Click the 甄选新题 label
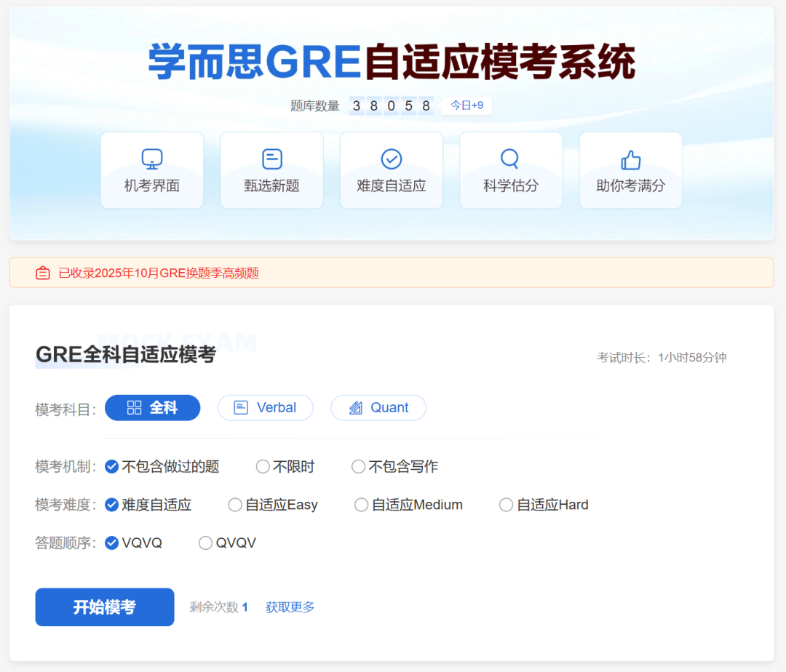 pyautogui.click(x=271, y=185)
